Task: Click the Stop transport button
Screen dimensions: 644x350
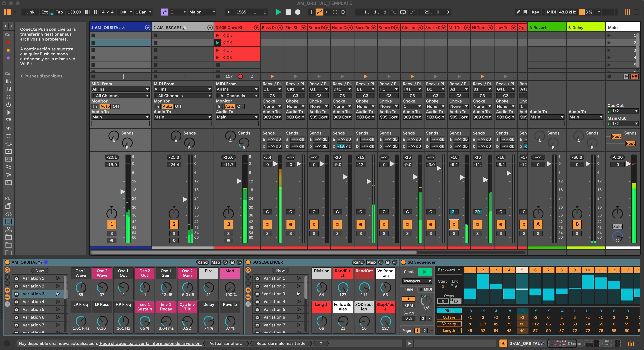Action: click(x=288, y=12)
